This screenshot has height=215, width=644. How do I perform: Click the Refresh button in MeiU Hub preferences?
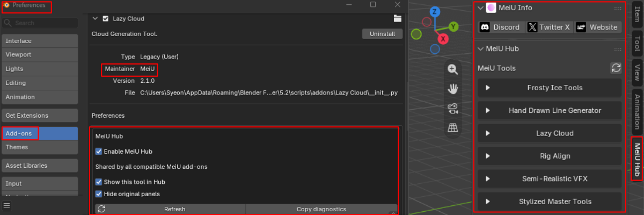tap(170, 209)
